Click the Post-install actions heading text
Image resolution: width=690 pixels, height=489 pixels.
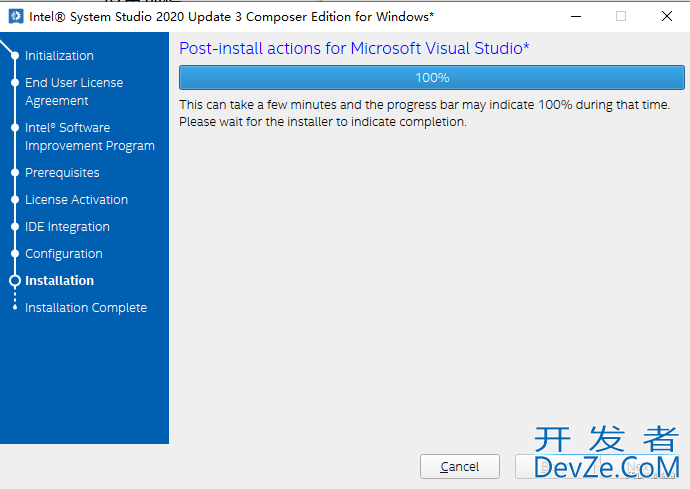point(354,48)
